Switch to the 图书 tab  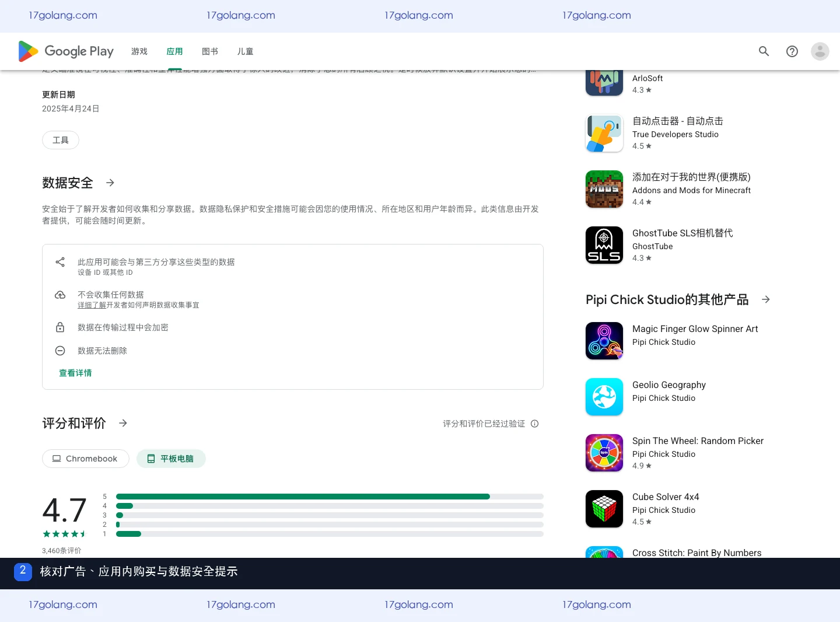tap(210, 51)
